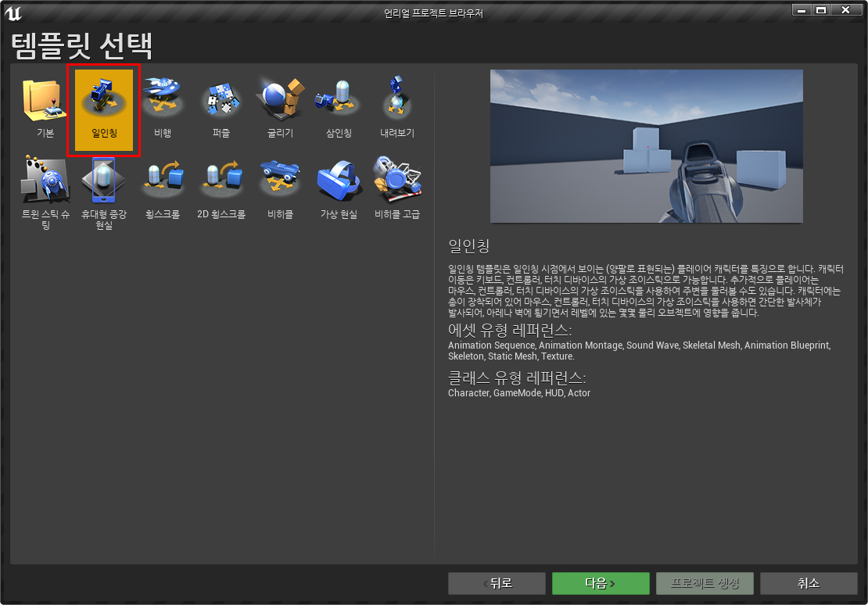This screenshot has width=868, height=605.
Task: Minimize the project browser window
Action: tap(801, 10)
